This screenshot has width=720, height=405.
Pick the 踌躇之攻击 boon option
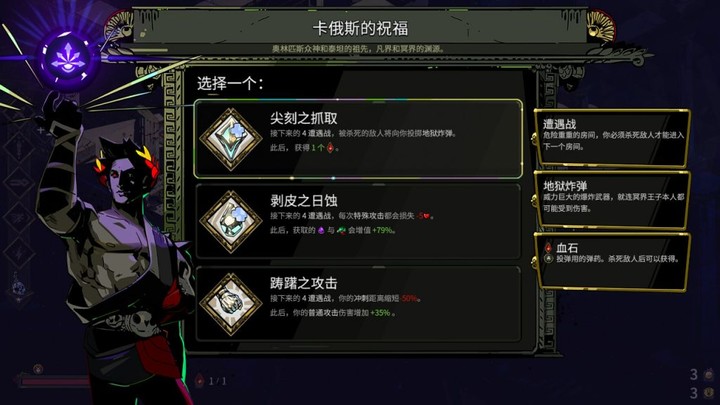(x=358, y=304)
